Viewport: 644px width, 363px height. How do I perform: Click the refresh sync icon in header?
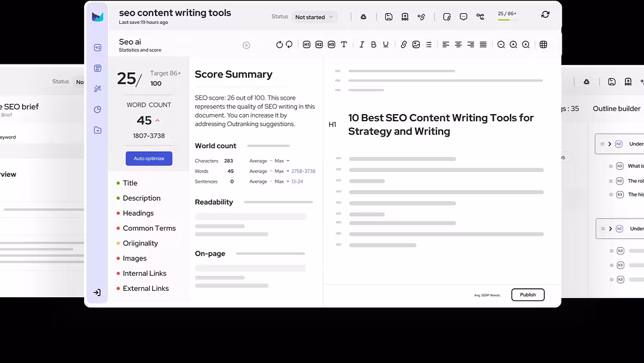[x=545, y=15]
